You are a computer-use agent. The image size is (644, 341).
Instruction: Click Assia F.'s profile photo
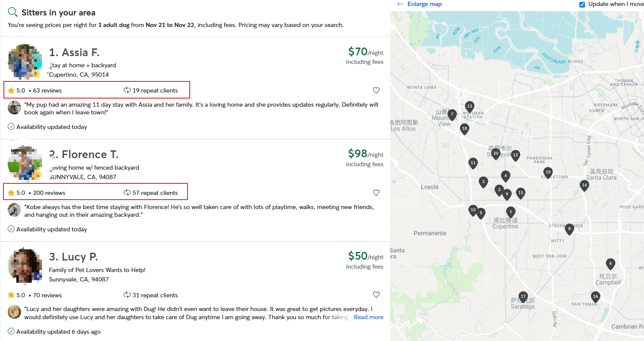click(x=25, y=61)
